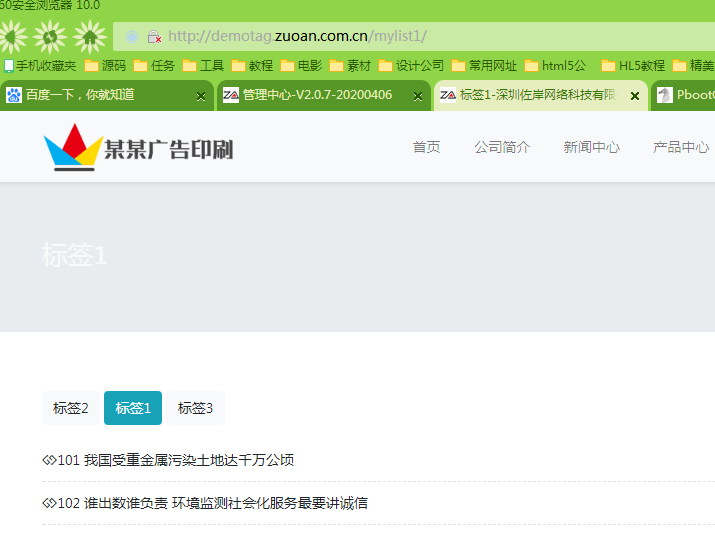715x541 pixels.
Task: Click the page refresh button
Action: (x=49, y=38)
